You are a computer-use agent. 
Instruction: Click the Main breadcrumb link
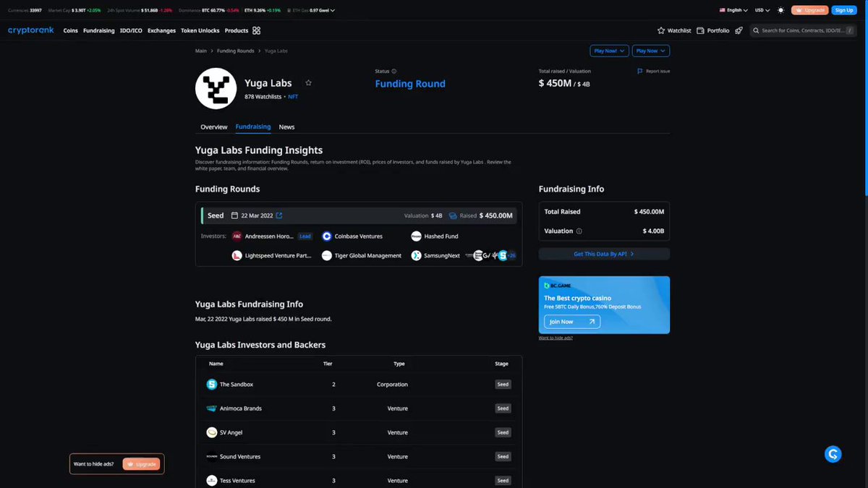pyautogui.click(x=201, y=51)
